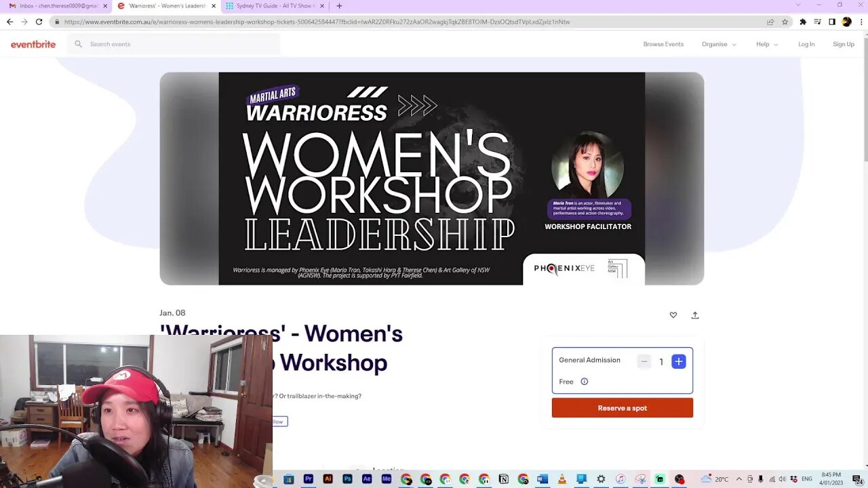Image resolution: width=868 pixels, height=488 pixels.
Task: Click the General Admission label
Action: coord(589,360)
